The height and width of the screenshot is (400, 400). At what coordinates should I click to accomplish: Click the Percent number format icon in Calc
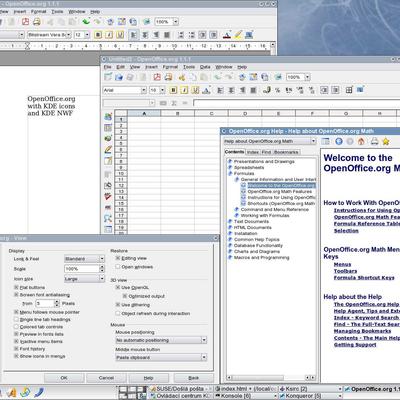tap(277, 90)
